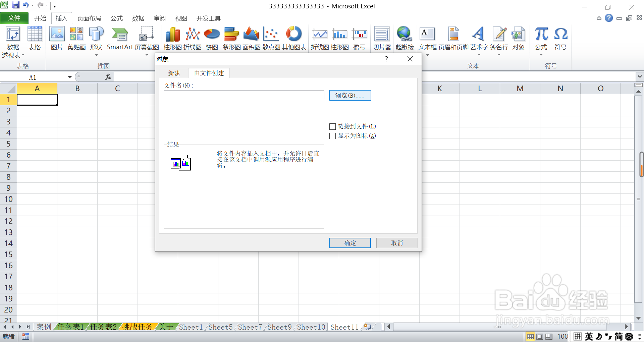Insert a Line chart (折线图) in Charts group
Screen dimensions: 644x342
[193, 39]
